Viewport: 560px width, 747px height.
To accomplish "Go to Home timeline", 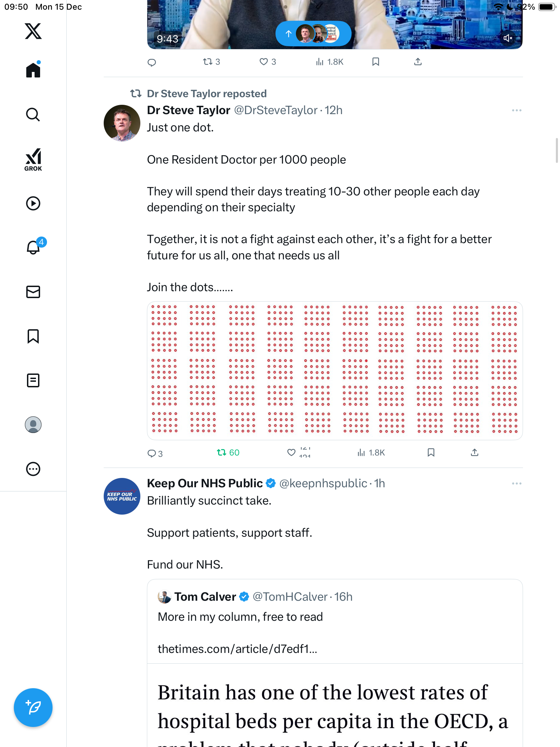I will click(33, 70).
